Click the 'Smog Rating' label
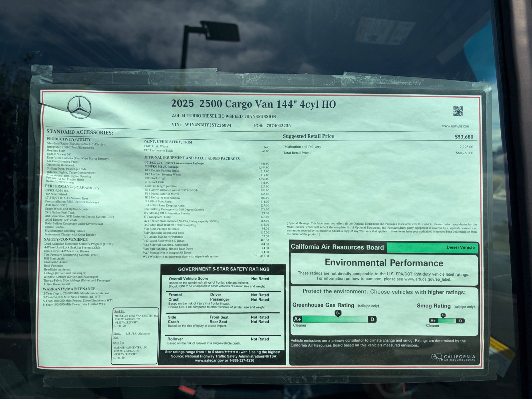The height and width of the screenshot is (399, 532). tap(434, 306)
